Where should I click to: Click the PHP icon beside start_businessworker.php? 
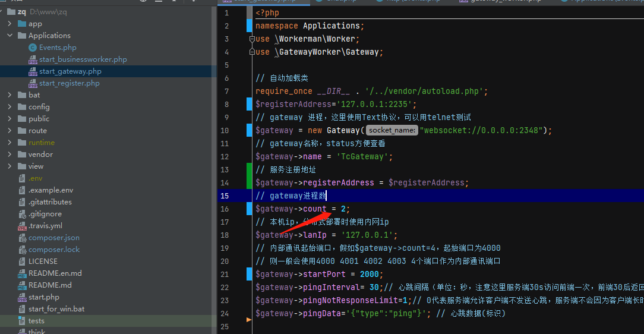pyautogui.click(x=33, y=59)
